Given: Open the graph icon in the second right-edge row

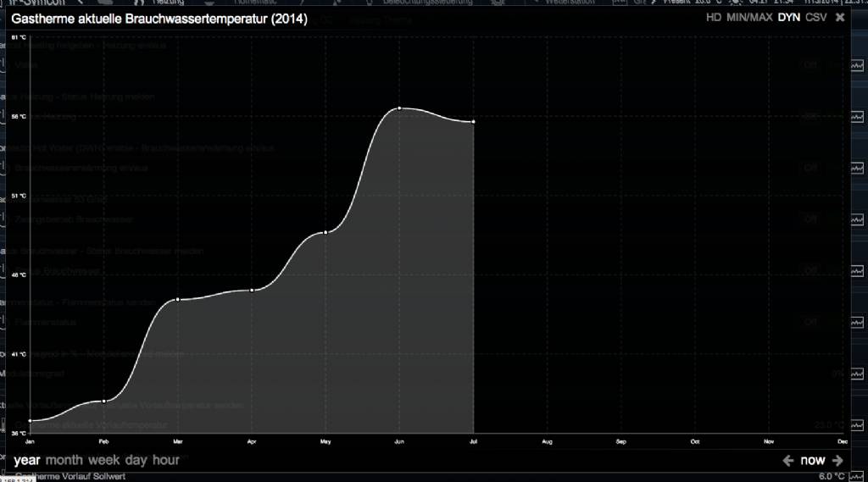Looking at the screenshot, I should (858, 117).
